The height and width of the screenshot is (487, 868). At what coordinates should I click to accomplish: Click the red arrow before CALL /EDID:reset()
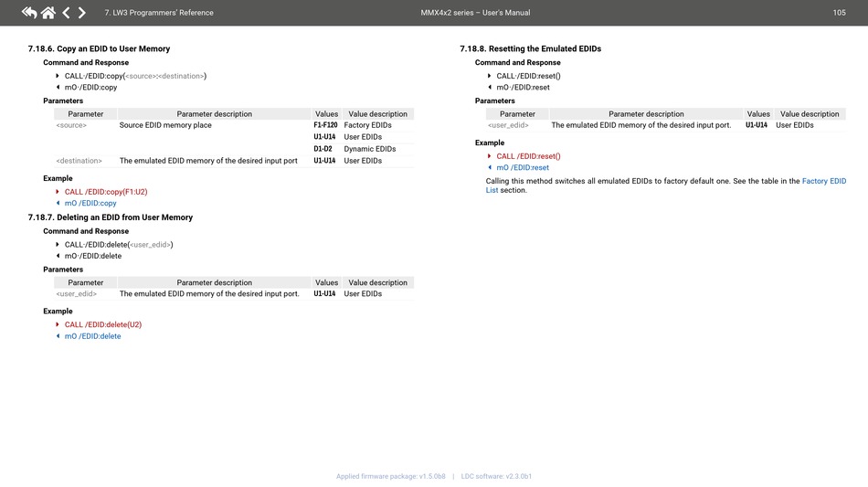coord(490,156)
